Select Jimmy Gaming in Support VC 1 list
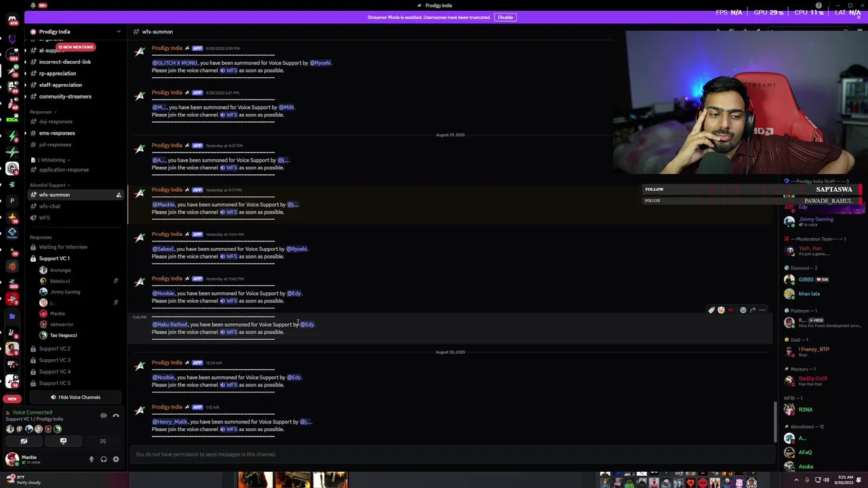Viewport: 868px width, 488px height. tap(65, 291)
